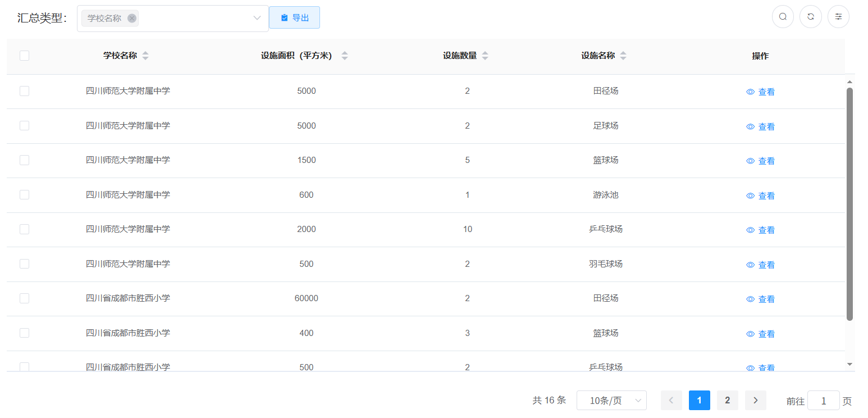Viewport: 868px width, 418px height.
Task: Click the 导出 export button
Action: click(294, 17)
